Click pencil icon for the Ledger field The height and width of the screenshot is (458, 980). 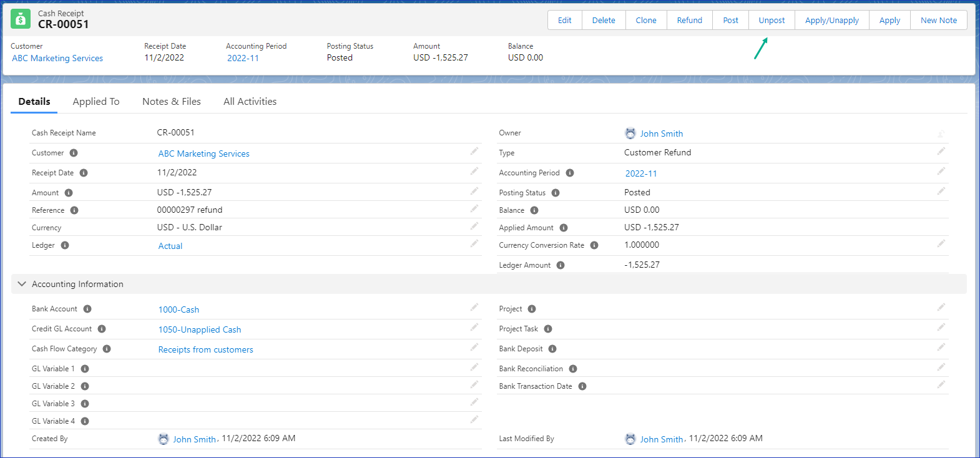tap(474, 243)
